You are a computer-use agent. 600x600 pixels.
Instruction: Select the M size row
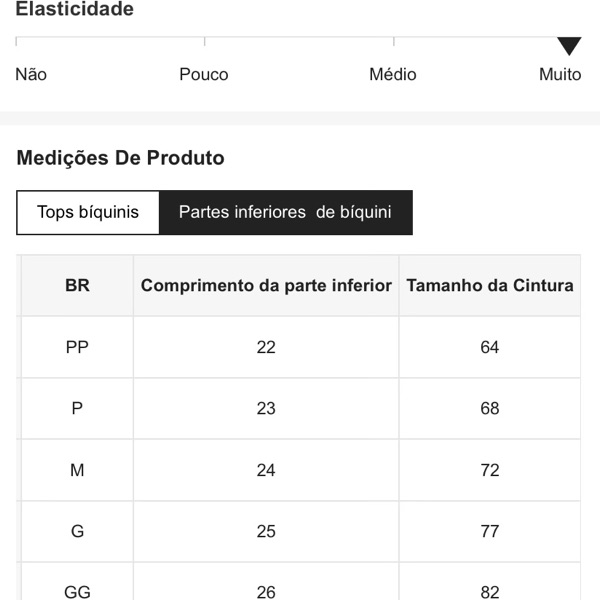77,470
